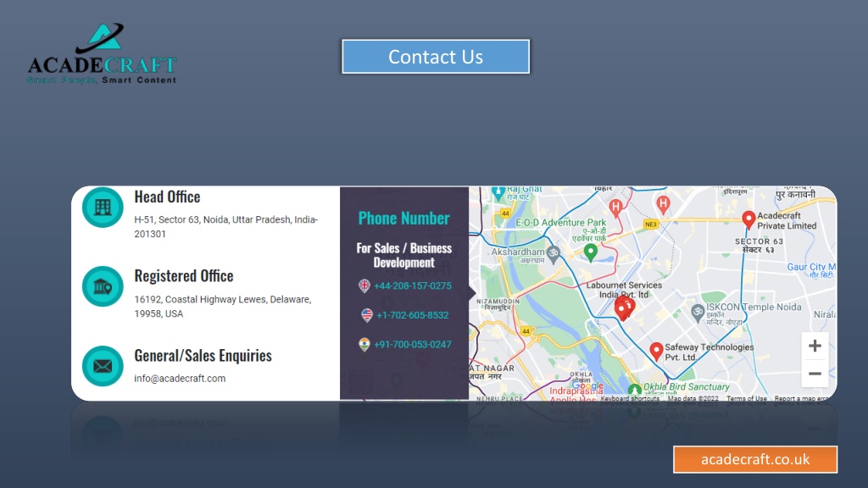Click the India flag icon

364,344
